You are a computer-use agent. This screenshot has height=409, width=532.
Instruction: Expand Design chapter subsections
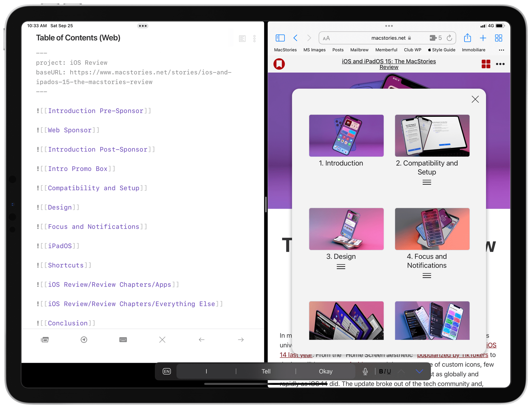coord(341,267)
